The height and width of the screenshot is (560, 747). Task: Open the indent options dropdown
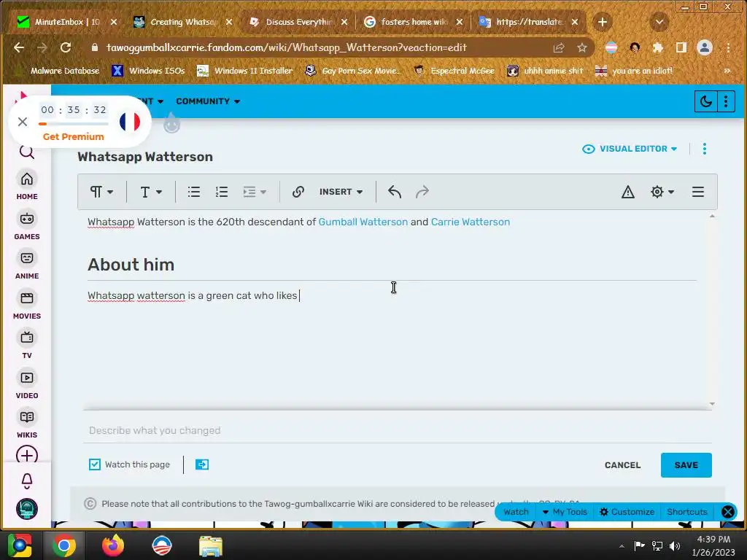coord(254,192)
